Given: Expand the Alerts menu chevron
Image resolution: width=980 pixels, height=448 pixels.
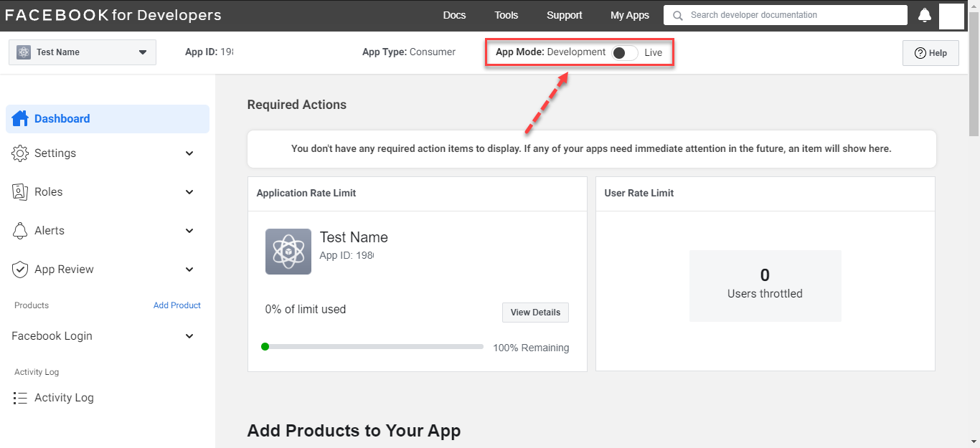Looking at the screenshot, I should click(x=189, y=231).
